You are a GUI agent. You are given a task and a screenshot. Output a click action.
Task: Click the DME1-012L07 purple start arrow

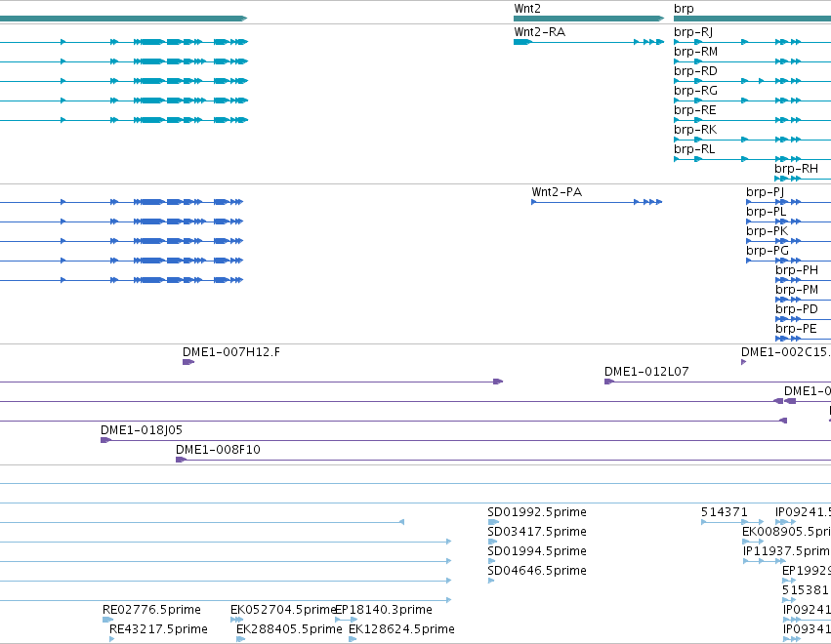[x=609, y=382]
